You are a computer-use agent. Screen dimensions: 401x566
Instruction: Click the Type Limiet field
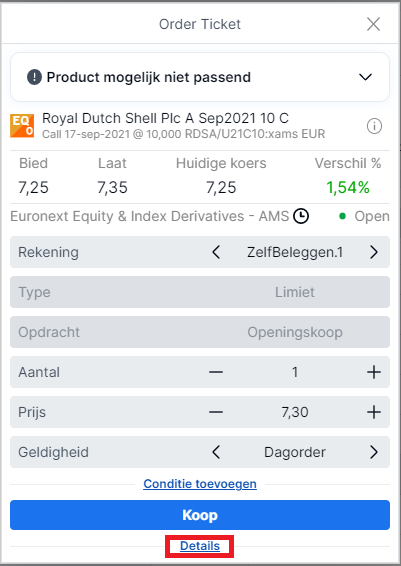[200, 292]
